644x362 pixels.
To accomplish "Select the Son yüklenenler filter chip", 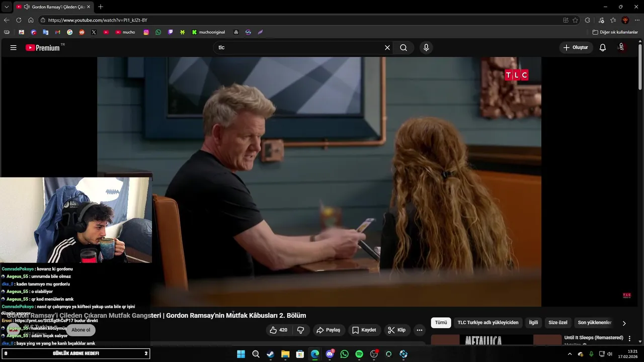I will (595, 323).
